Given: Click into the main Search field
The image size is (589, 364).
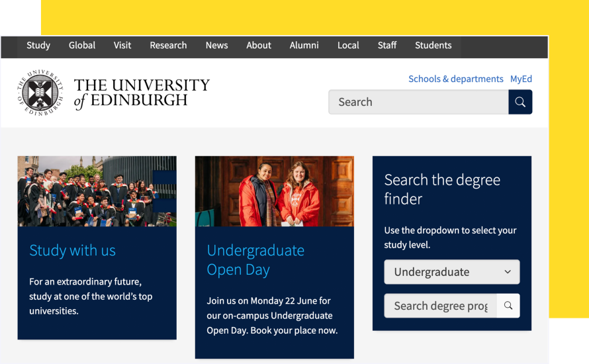Looking at the screenshot, I should click(418, 102).
